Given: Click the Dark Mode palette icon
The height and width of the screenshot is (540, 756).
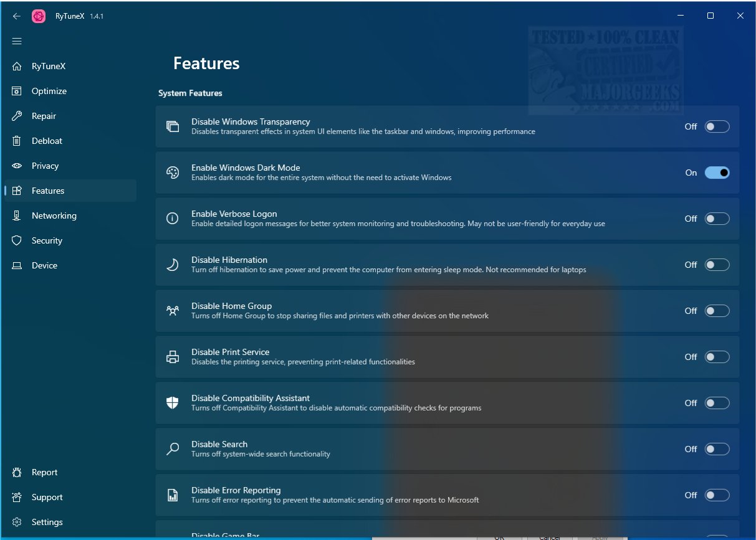Looking at the screenshot, I should 173,173.
